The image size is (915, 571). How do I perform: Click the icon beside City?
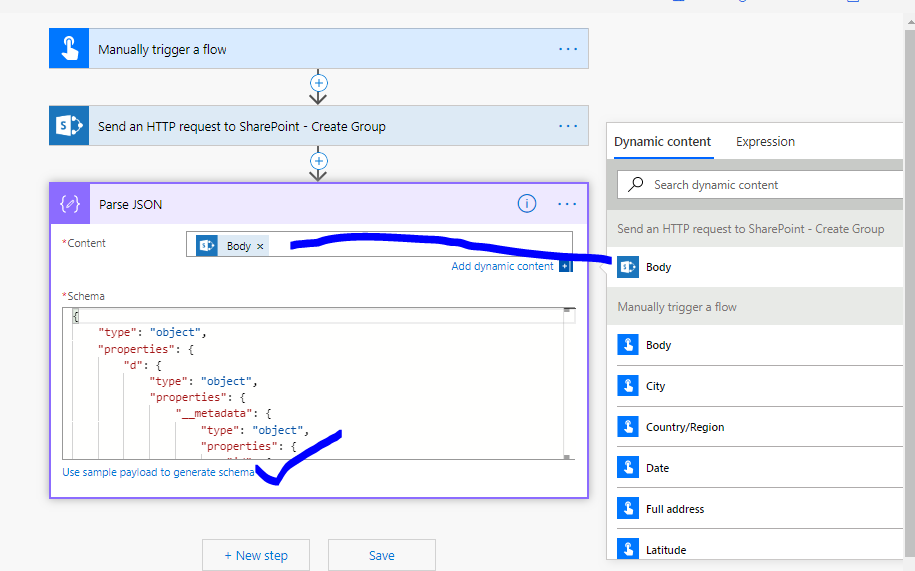coord(628,386)
